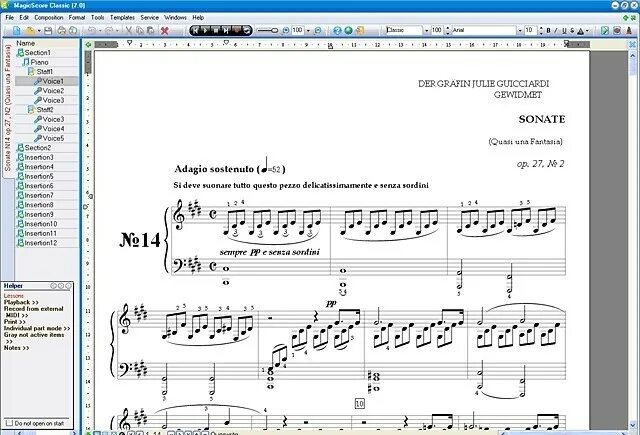
Task: Click the green arrow icon on right toolbar
Action: (605, 31)
